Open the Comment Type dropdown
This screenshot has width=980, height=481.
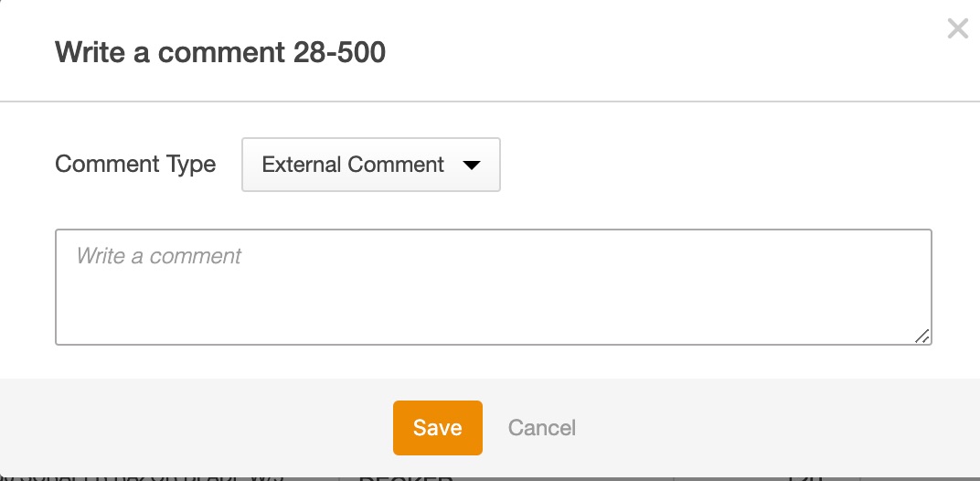(x=370, y=165)
